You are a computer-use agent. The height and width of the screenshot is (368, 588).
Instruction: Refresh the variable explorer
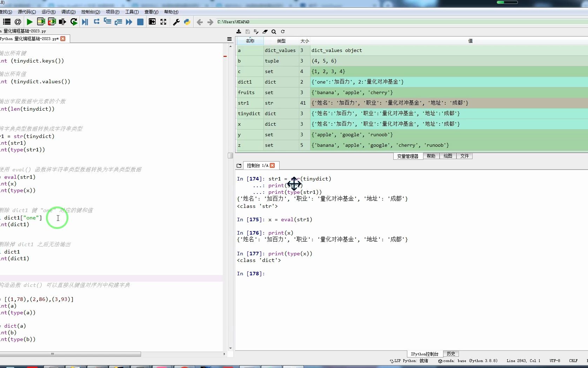click(282, 32)
